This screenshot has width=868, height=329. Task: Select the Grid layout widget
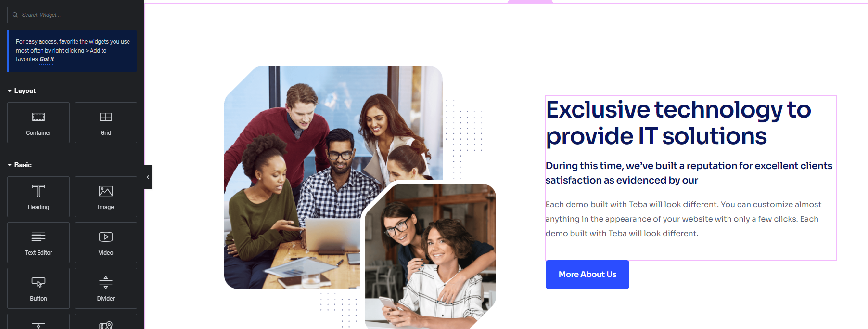[106, 122]
